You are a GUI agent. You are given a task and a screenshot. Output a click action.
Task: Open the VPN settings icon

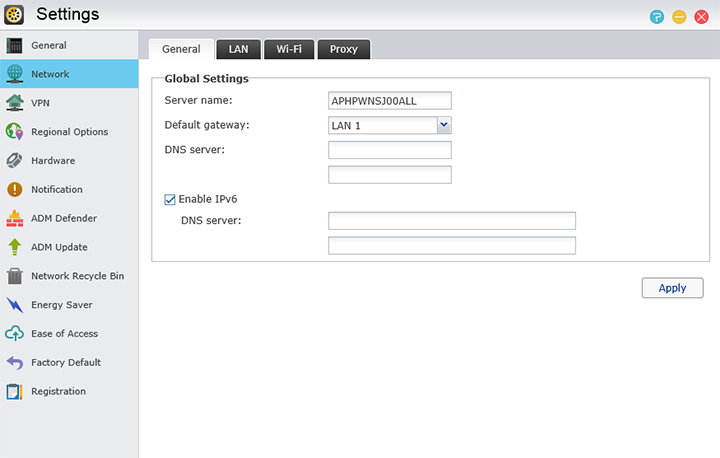point(15,103)
